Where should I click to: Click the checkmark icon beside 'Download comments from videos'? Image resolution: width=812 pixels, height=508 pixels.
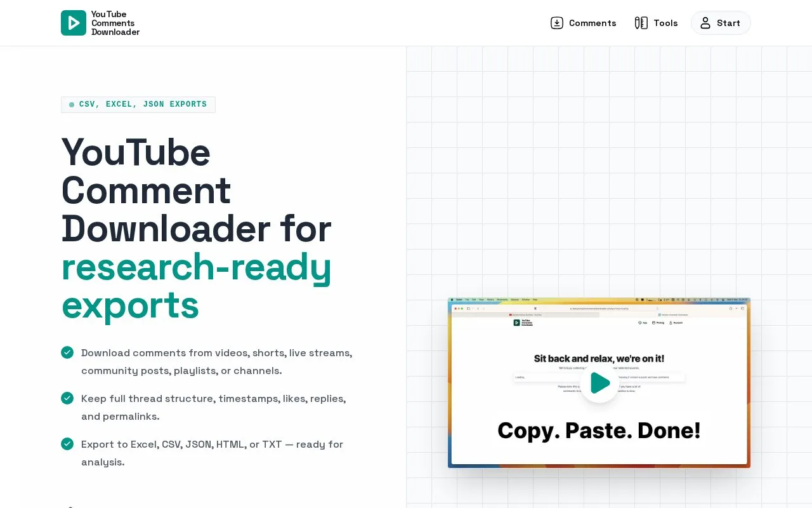[67, 352]
